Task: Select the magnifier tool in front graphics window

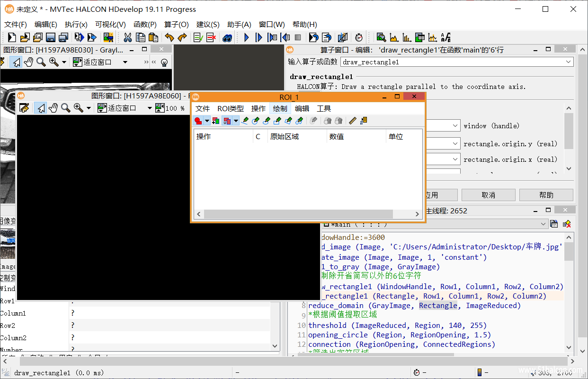Action: pos(65,108)
